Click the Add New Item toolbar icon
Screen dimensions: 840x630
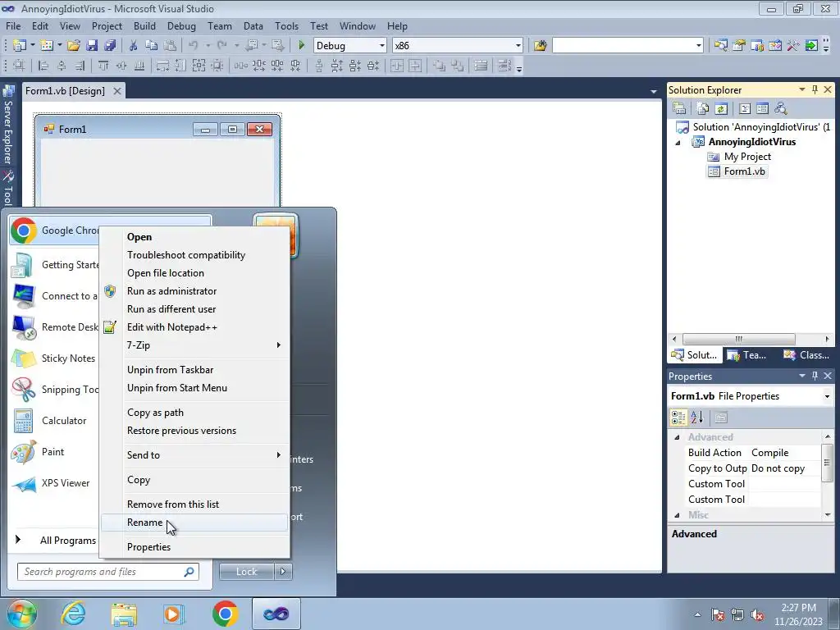[x=47, y=46]
